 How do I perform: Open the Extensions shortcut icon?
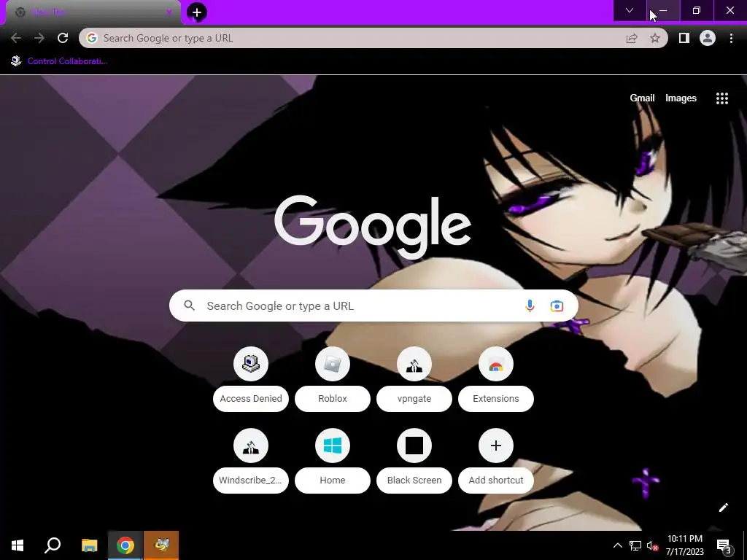click(496, 364)
